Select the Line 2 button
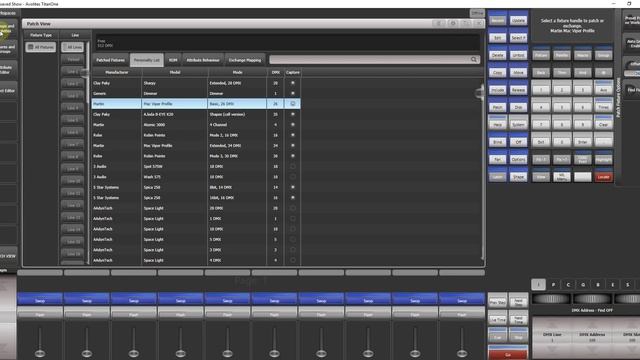 [73, 84]
